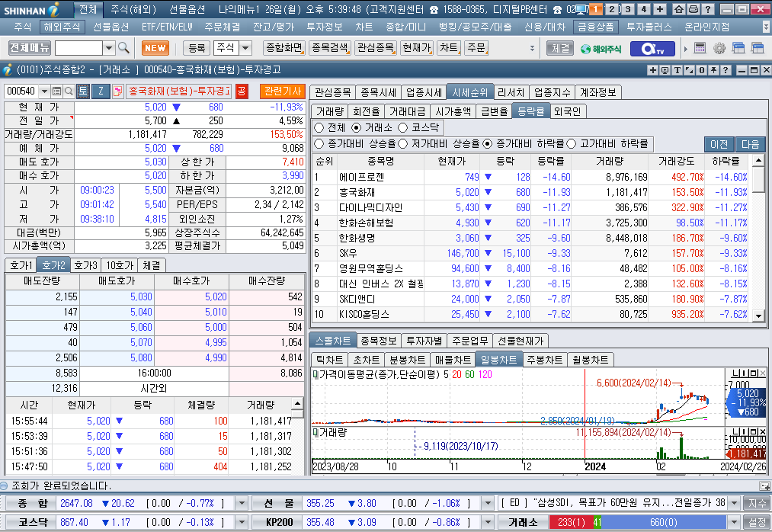772x532 pixels.
Task: Click the 120 moving average color legend
Action: pyautogui.click(x=485, y=374)
